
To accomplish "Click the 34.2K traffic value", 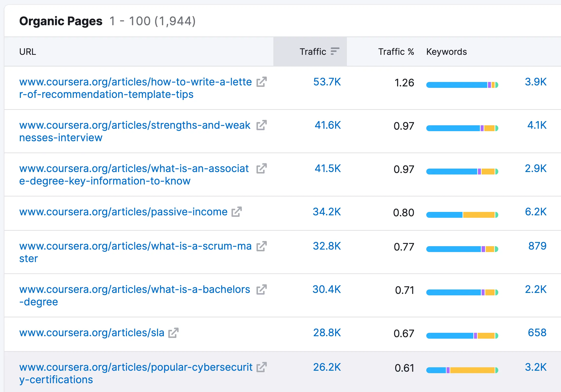I will (x=327, y=212).
